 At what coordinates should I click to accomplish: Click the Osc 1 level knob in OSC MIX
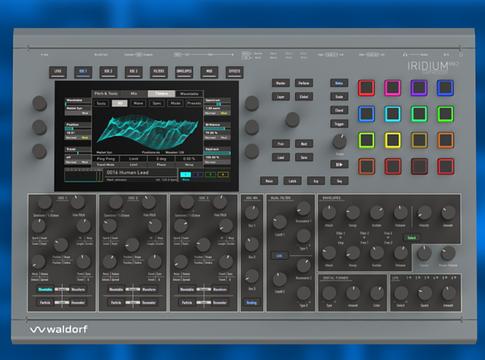point(252,213)
